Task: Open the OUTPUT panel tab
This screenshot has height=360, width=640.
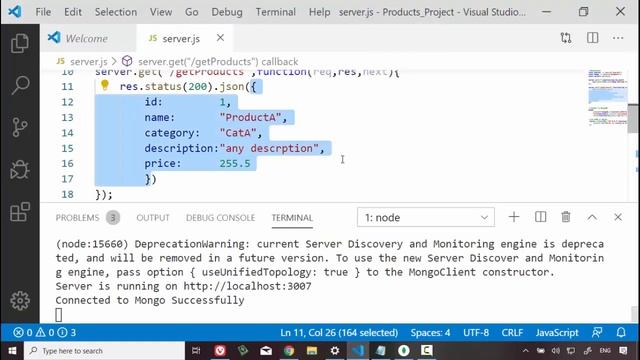Action: click(153, 218)
